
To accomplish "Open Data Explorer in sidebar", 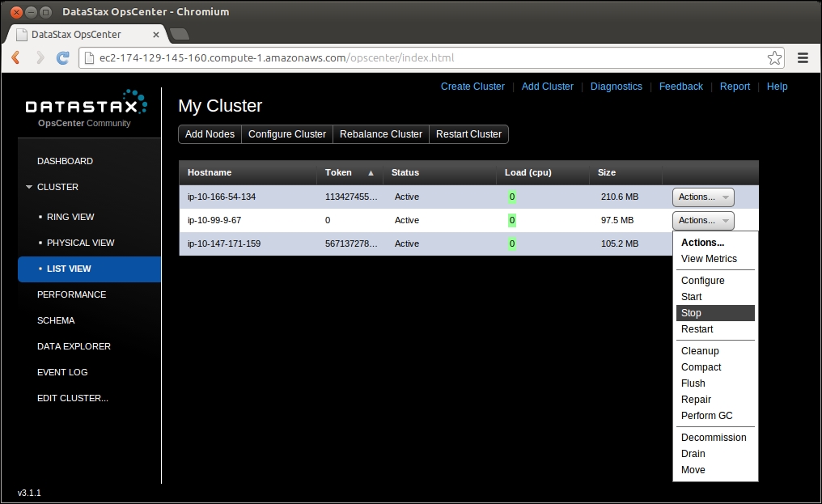I will (74, 346).
